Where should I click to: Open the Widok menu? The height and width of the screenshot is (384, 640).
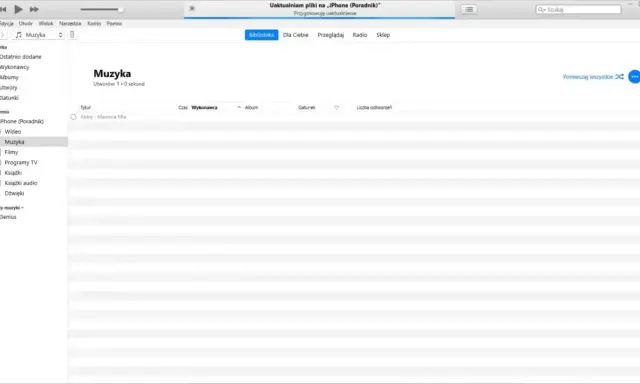(46, 24)
